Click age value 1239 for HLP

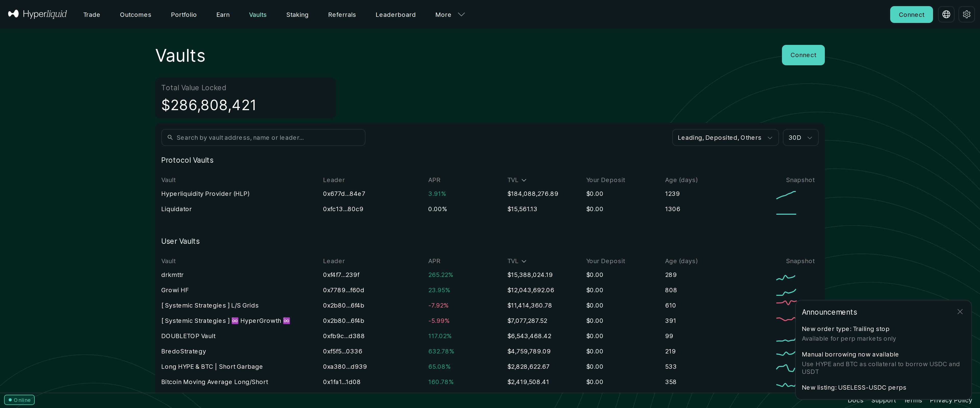point(672,194)
